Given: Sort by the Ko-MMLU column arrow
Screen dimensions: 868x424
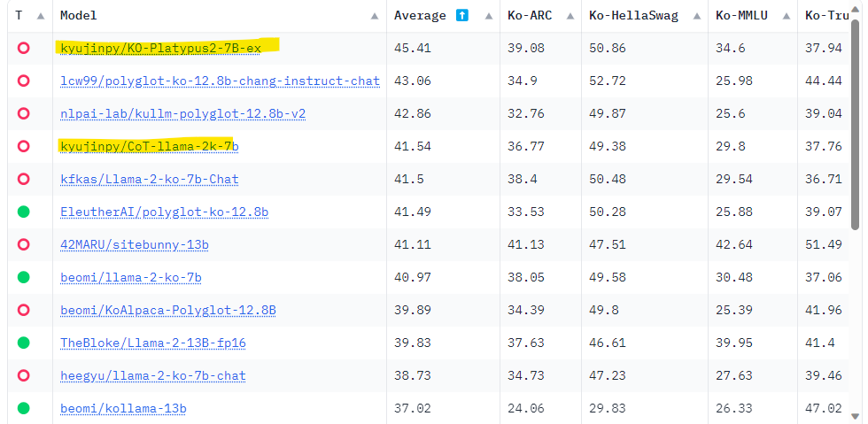Looking at the screenshot, I should (787, 16).
